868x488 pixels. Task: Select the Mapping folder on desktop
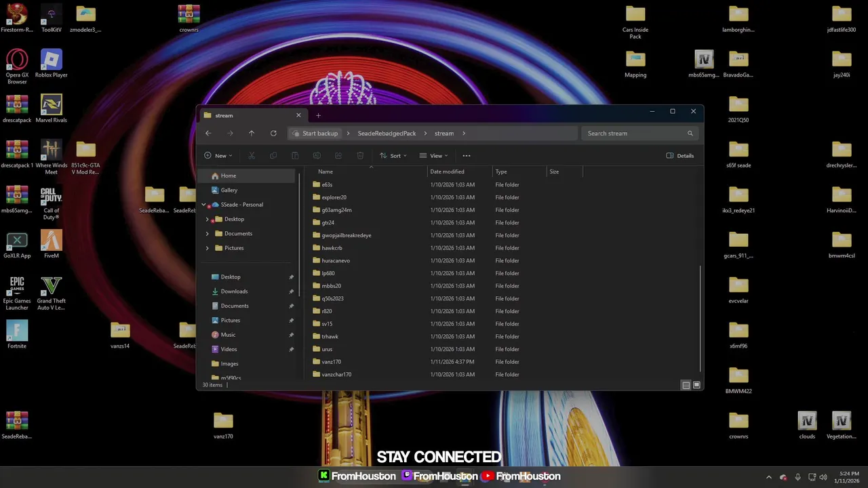(635, 63)
